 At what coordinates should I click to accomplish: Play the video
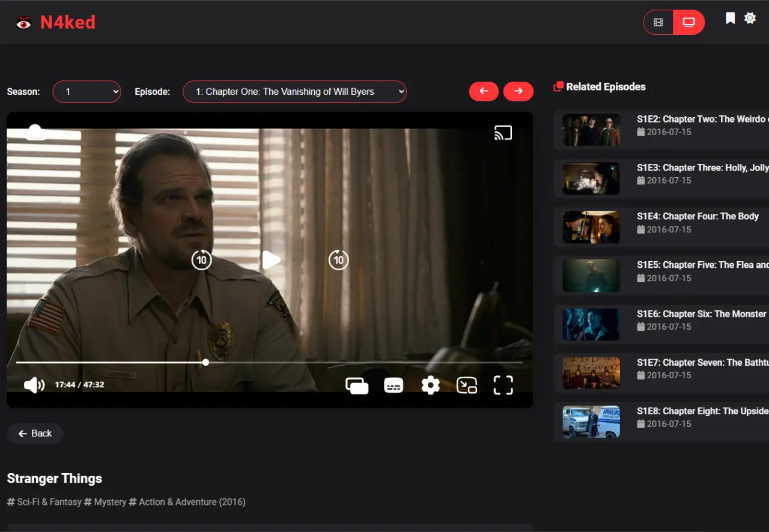point(271,260)
